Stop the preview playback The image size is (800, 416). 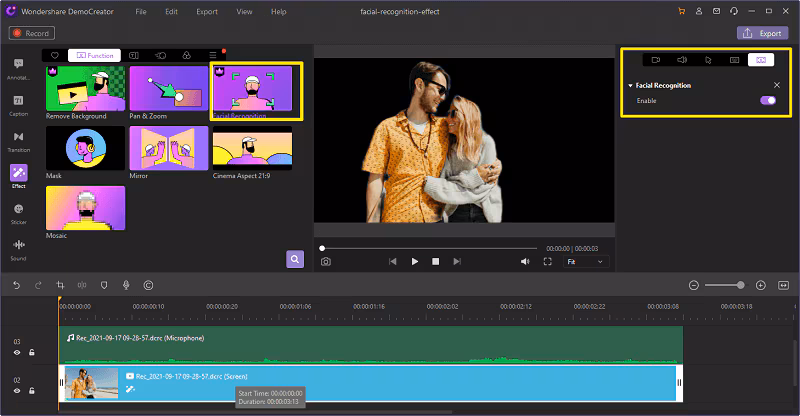click(x=435, y=261)
